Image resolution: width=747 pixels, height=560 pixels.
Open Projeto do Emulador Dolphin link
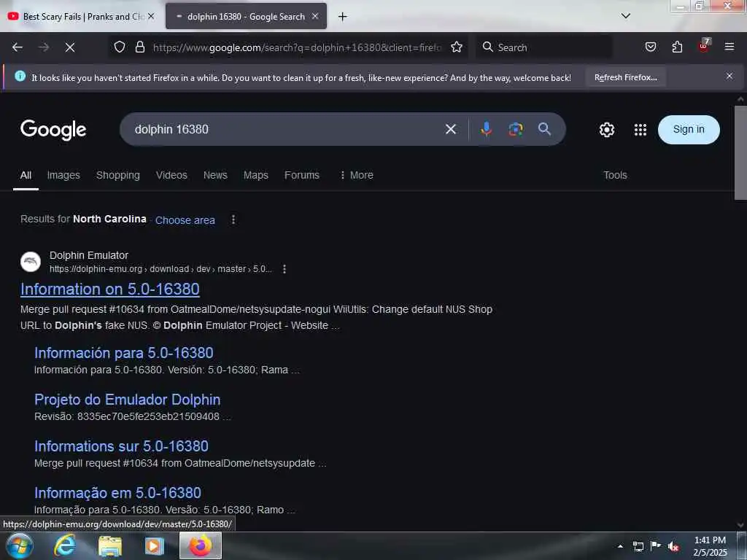127,400
